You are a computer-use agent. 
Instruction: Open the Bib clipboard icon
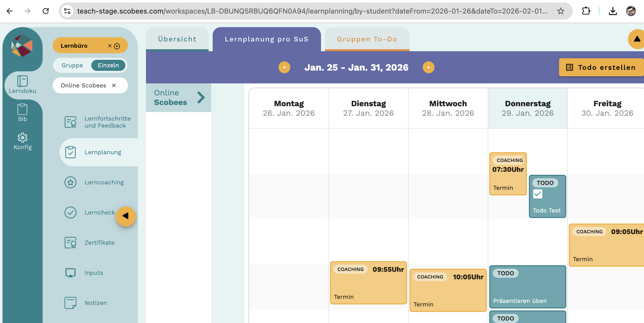[x=22, y=110]
